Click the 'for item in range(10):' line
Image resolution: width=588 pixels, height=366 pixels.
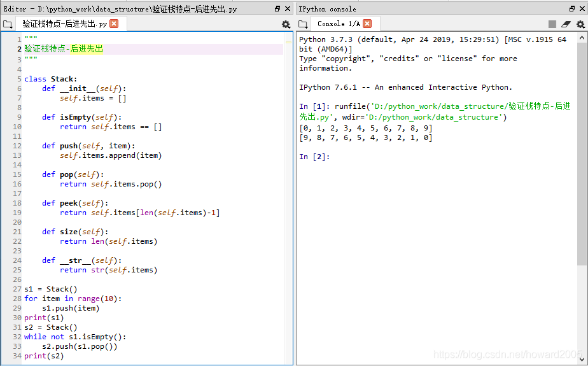(x=73, y=299)
